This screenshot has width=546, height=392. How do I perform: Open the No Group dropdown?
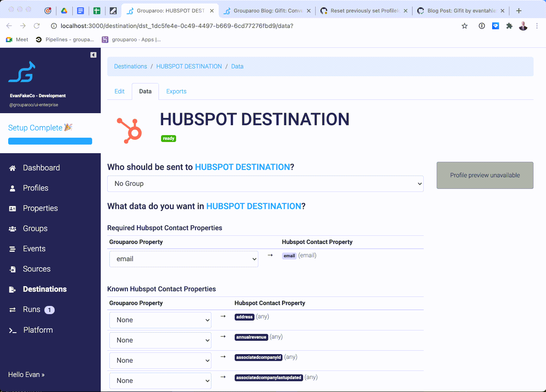pos(265,184)
